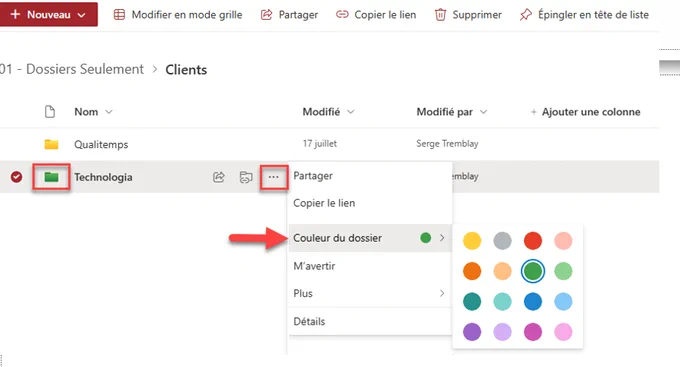Click Partager in the top toolbar

point(289,15)
